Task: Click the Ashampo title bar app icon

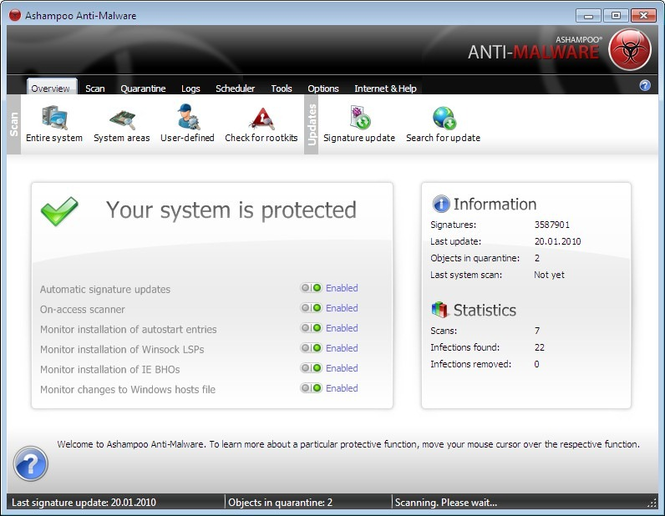Action: (x=15, y=15)
